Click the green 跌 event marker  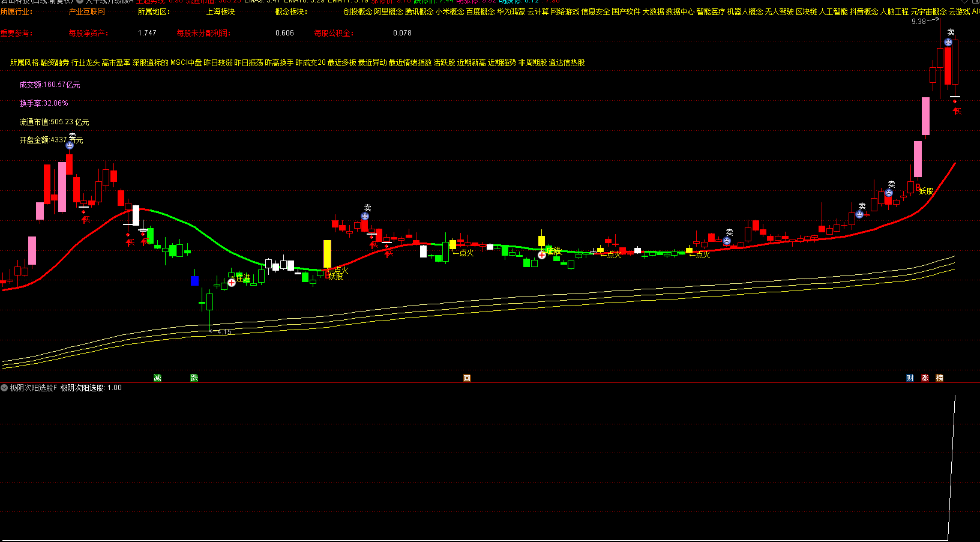click(194, 378)
